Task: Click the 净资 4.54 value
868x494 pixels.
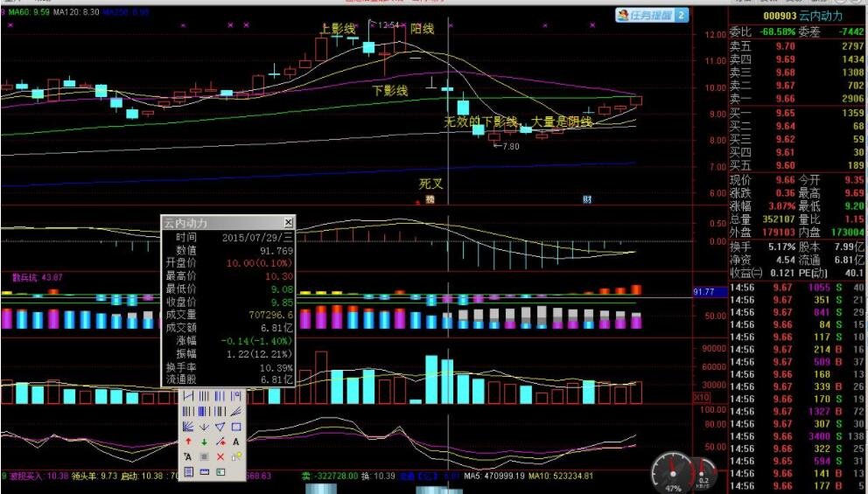Action: coord(786,260)
